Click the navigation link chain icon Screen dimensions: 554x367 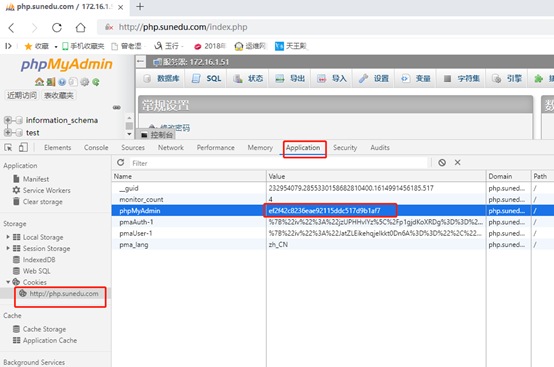[x=117, y=107]
